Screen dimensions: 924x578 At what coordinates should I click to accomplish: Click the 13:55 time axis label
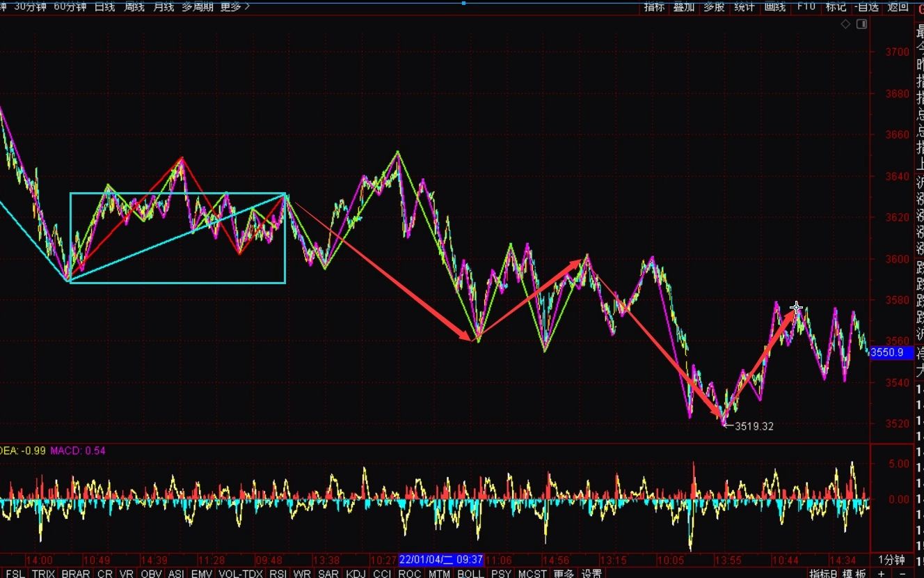coord(727,560)
